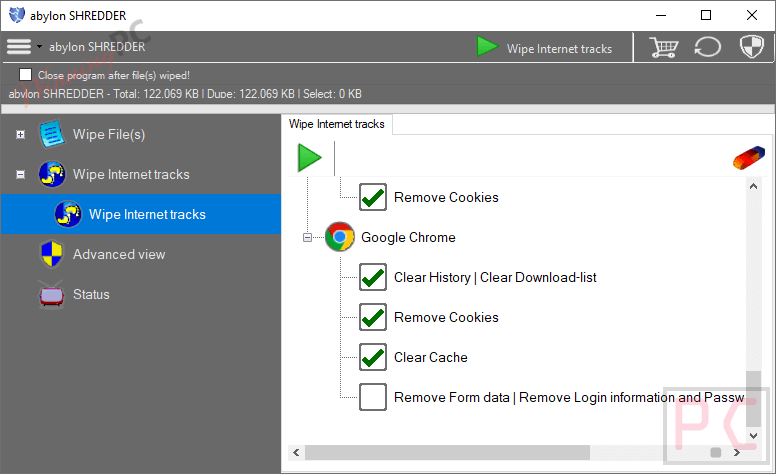Viewport: 776px width, 474px height.
Task: Expand the Wipe File(s) tree node
Action: tap(20, 135)
